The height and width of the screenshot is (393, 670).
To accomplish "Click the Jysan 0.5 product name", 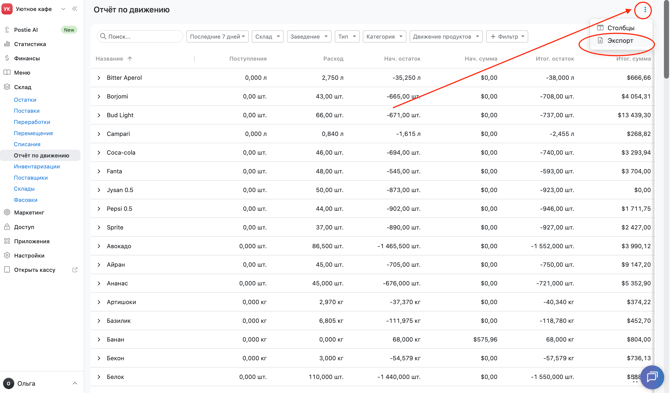I will pos(120,190).
